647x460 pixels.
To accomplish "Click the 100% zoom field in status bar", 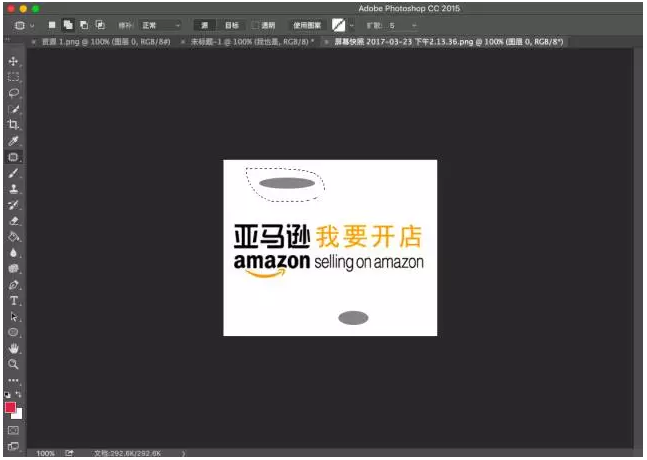I will tap(45, 453).
